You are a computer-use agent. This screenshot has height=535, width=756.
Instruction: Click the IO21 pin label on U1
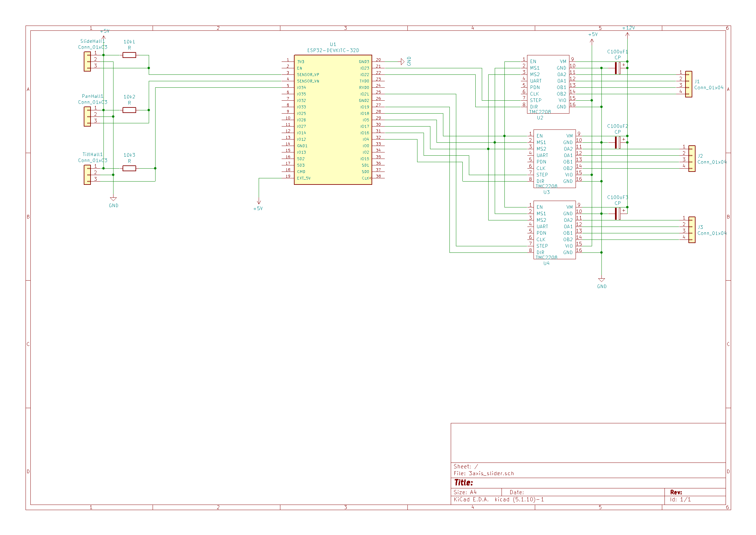[x=364, y=94]
